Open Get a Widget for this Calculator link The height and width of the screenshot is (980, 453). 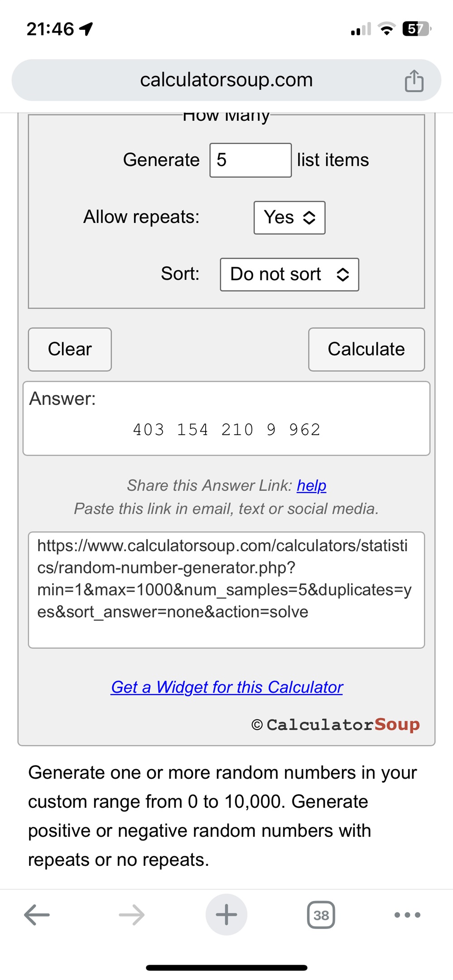(x=227, y=687)
